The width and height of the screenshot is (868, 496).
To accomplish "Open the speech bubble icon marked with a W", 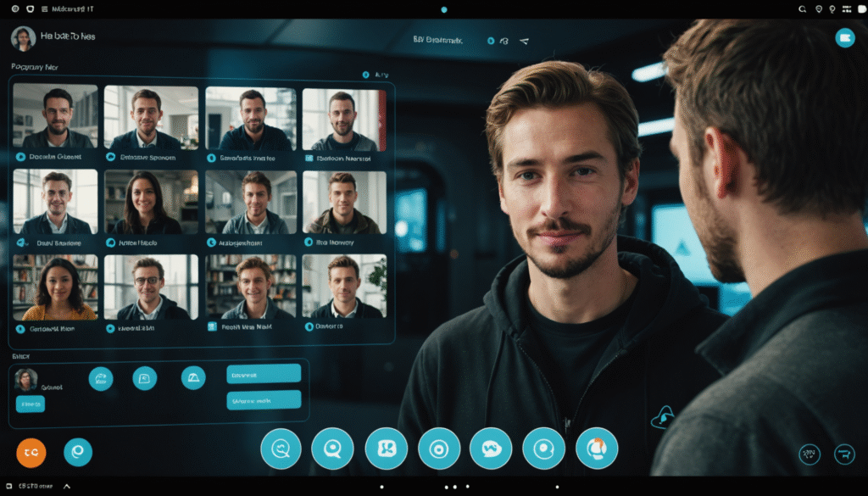I will (x=491, y=449).
